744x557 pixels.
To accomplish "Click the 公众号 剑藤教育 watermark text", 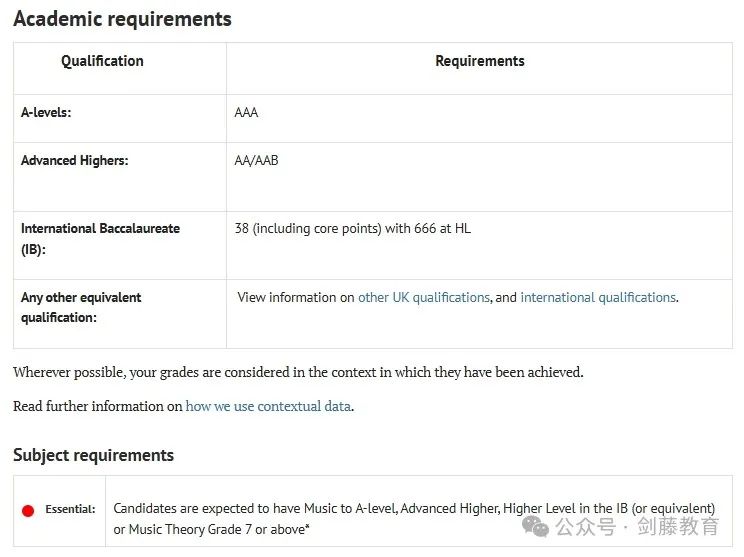I will tap(637, 527).
